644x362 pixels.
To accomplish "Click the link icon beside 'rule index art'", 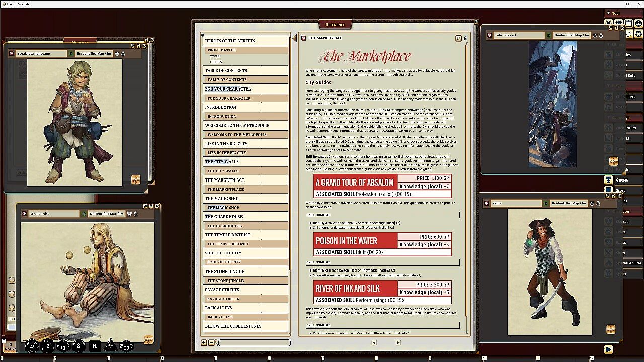I will point(489,35).
